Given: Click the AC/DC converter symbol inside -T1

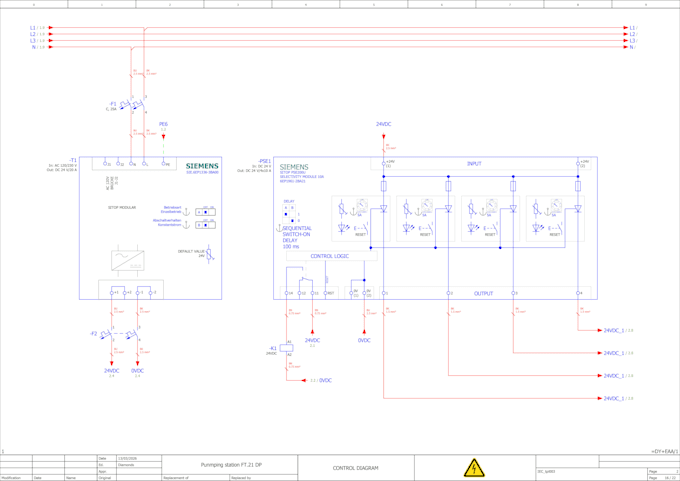Looking at the screenshot, I should 128,260.
